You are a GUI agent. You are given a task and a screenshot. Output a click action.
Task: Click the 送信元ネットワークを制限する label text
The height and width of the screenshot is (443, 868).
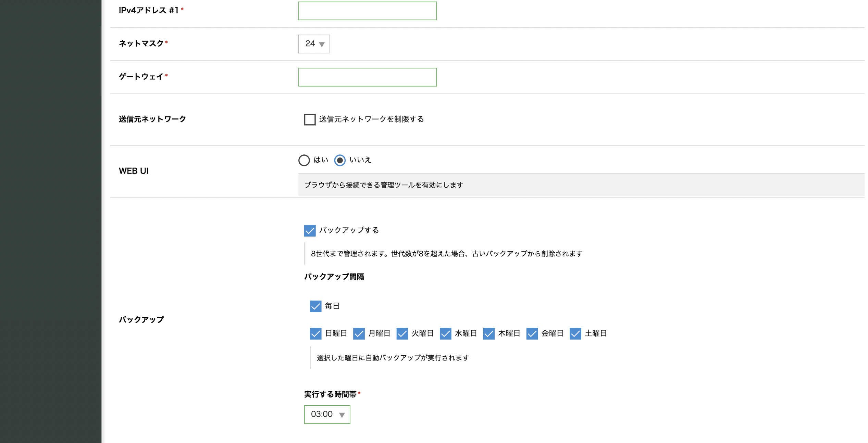click(371, 119)
